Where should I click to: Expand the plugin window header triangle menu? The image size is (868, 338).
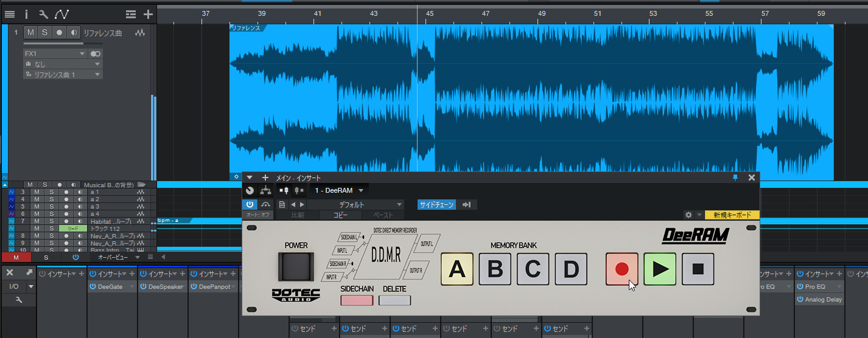249,178
